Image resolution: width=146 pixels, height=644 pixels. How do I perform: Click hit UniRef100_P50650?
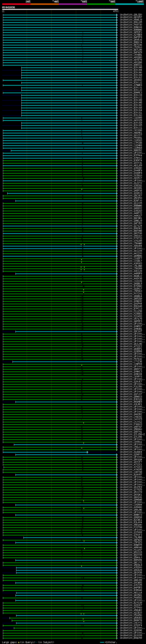[131, 615]
